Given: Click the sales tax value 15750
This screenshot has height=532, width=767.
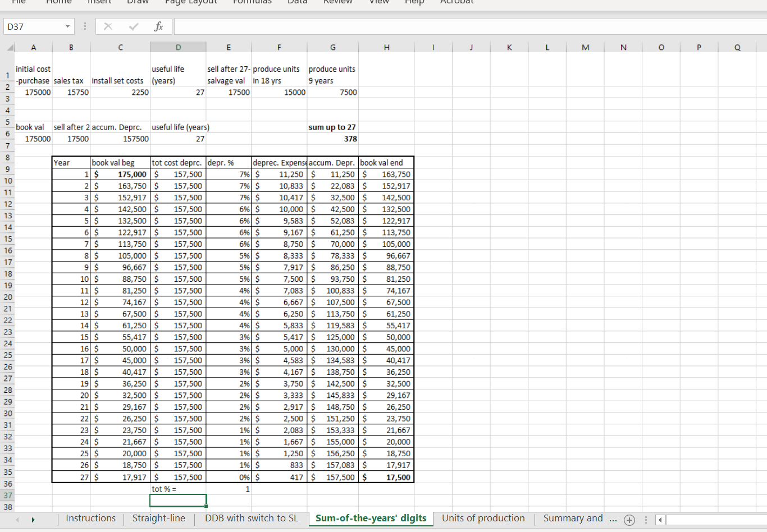Looking at the screenshot, I should pyautogui.click(x=71, y=92).
